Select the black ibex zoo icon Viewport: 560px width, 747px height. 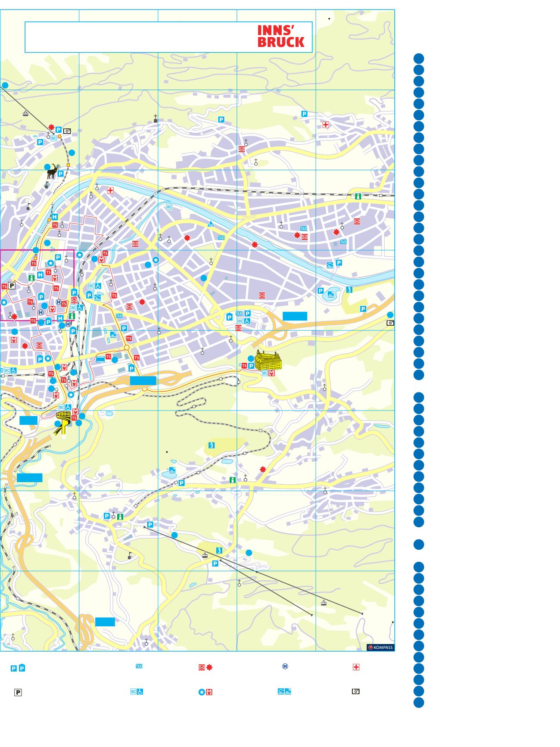53,171
